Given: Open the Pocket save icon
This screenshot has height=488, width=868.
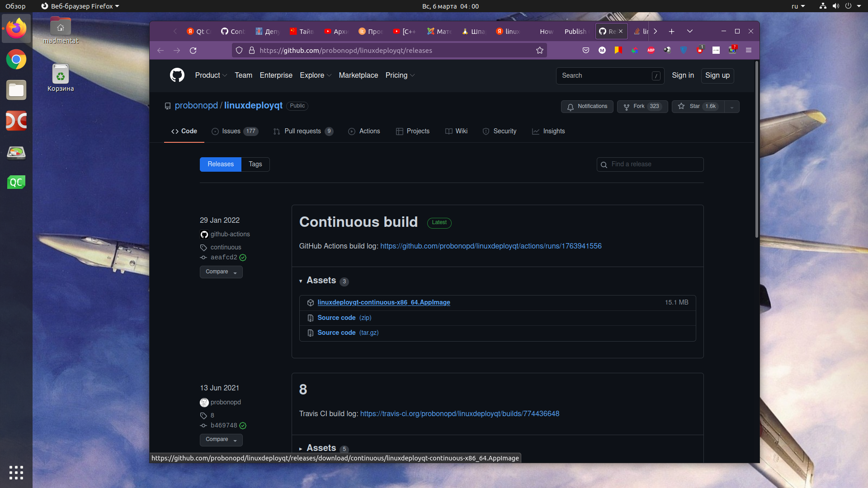Looking at the screenshot, I should tap(586, 50).
